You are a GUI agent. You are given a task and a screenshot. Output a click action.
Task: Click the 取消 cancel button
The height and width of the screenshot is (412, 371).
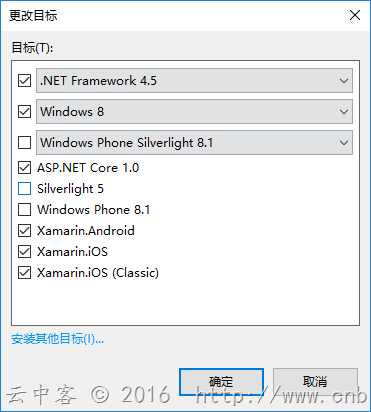[315, 381]
